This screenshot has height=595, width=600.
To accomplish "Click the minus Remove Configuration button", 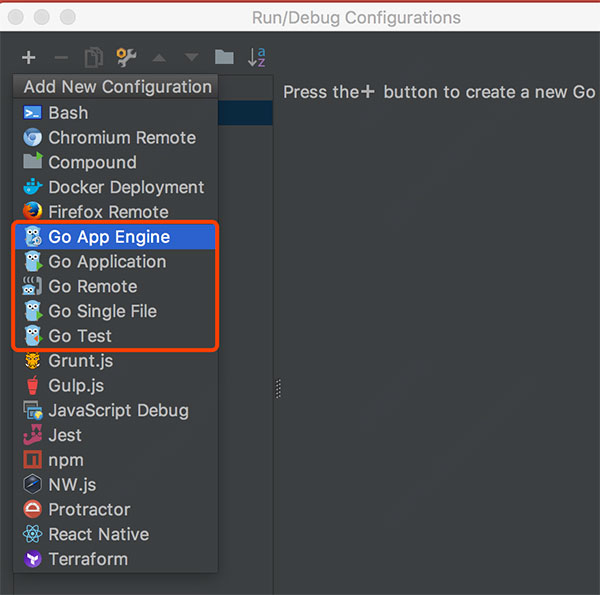I will [x=61, y=58].
